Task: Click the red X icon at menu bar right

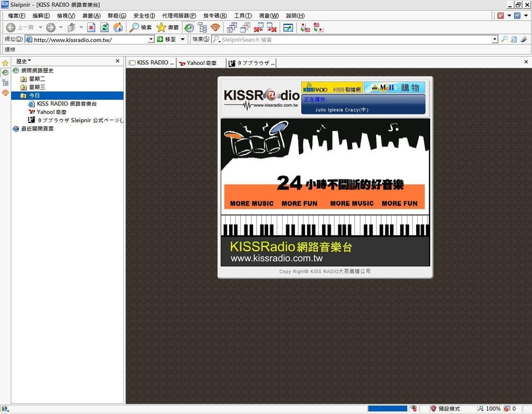Action: [x=500, y=16]
